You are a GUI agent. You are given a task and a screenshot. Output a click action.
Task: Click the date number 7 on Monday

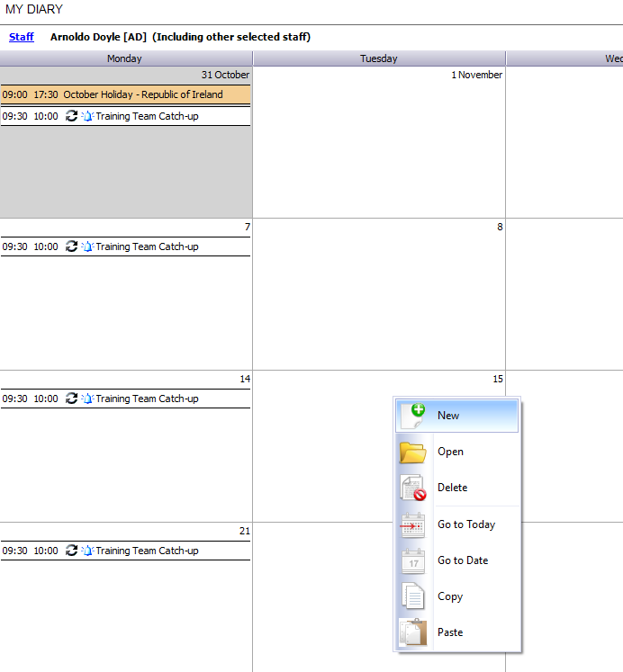point(248,227)
